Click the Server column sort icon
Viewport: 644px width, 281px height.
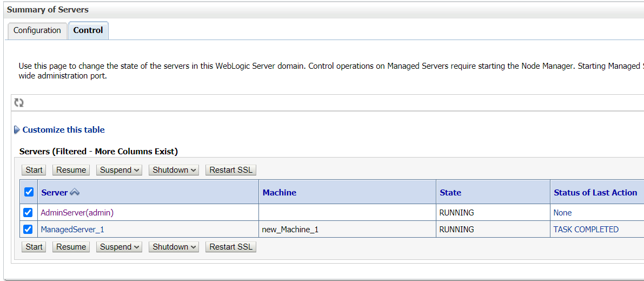click(x=75, y=192)
